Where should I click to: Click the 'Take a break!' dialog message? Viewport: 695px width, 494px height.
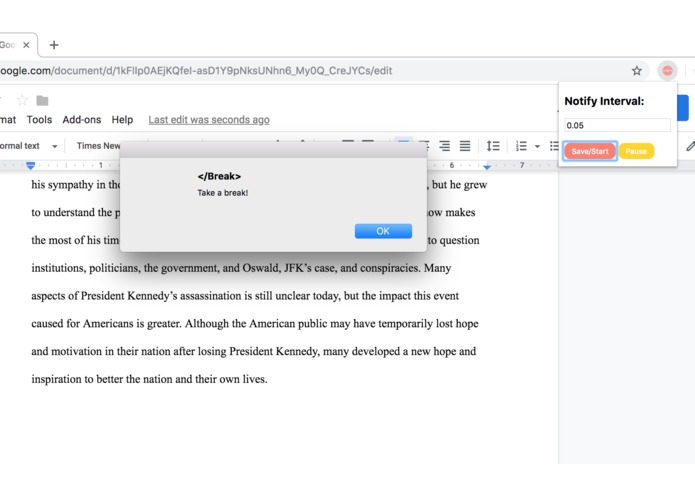(223, 193)
